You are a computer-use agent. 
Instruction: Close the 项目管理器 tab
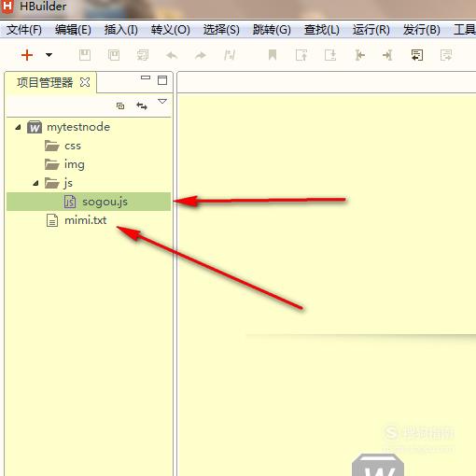point(85,82)
